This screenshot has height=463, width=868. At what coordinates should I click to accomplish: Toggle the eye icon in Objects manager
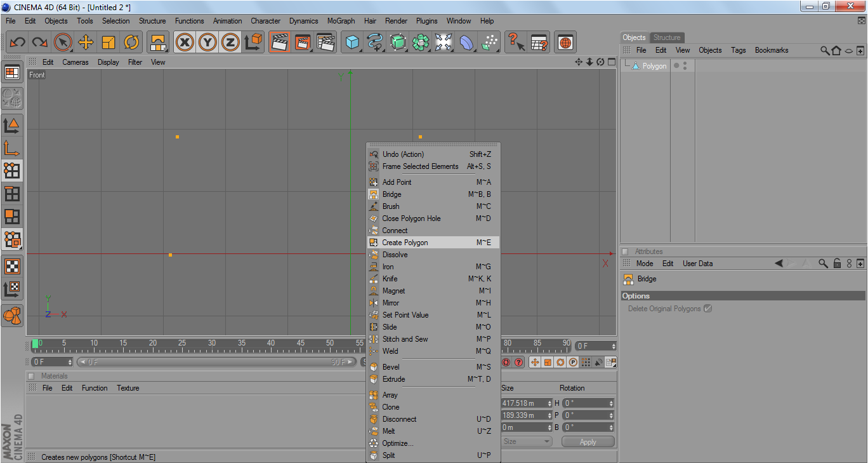click(849, 50)
